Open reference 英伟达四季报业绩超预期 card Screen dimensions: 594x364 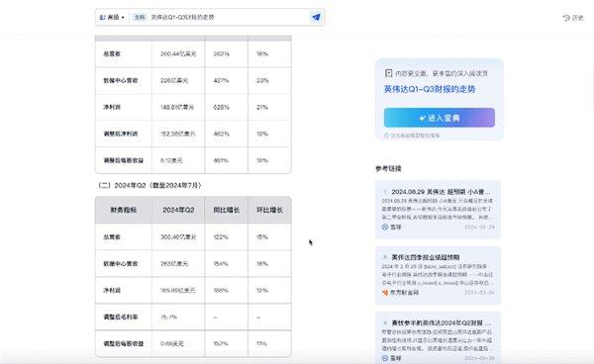438,275
